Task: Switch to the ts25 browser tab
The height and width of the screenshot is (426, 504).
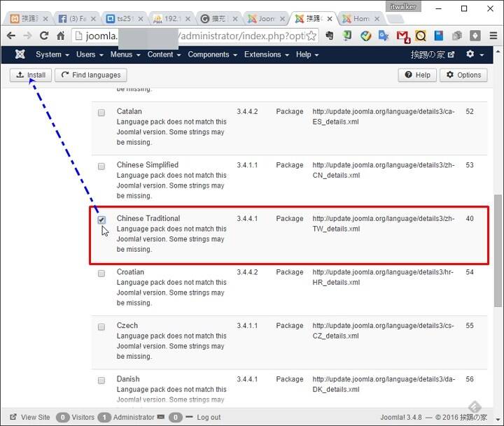Action: coord(124,19)
